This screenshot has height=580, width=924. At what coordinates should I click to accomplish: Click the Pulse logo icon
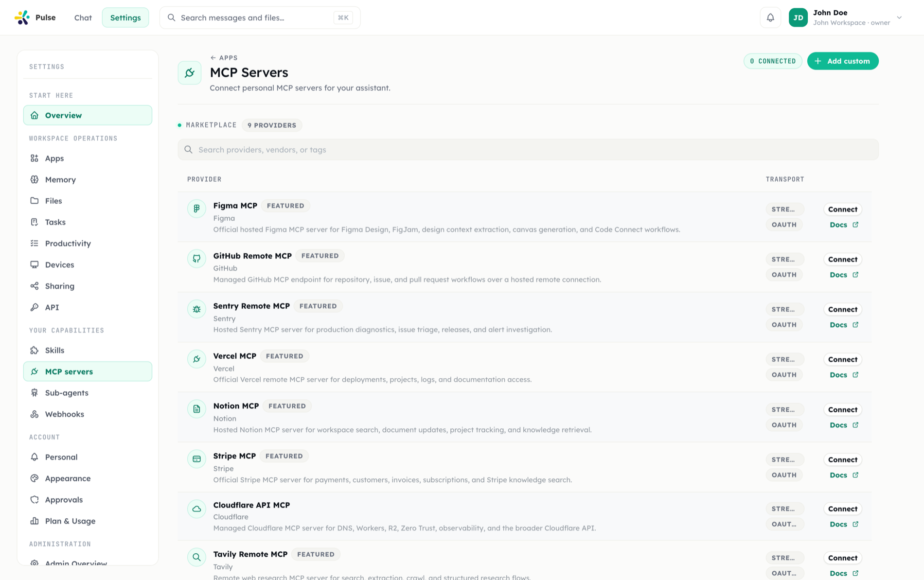click(22, 18)
